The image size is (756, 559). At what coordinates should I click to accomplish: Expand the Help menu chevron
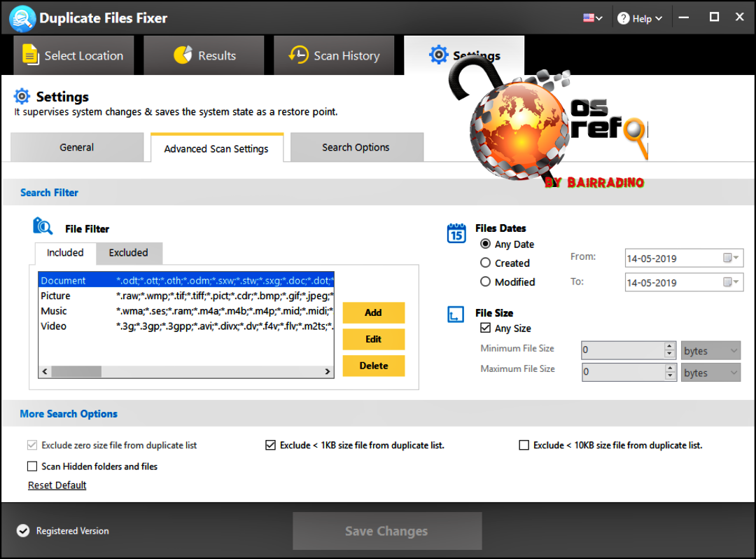pos(659,18)
